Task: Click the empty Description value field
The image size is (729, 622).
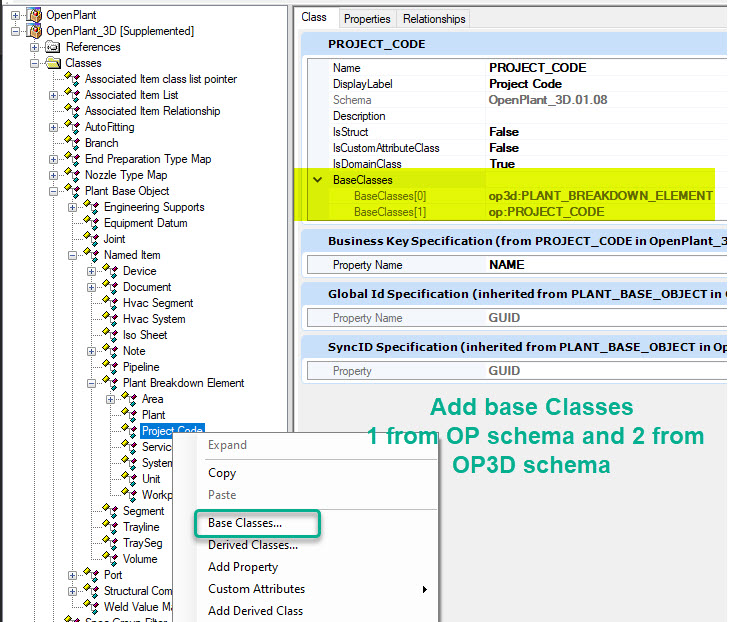Action: coord(607,116)
